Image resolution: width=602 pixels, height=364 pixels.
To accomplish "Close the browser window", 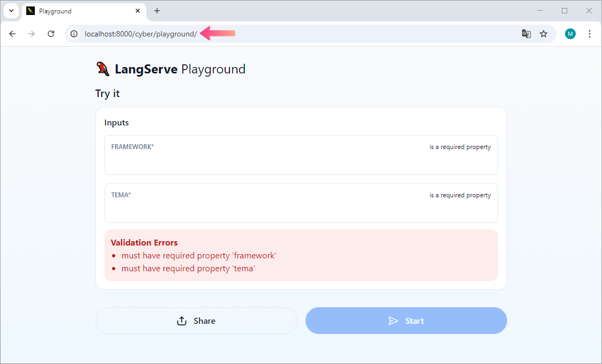I will pyautogui.click(x=589, y=11).
